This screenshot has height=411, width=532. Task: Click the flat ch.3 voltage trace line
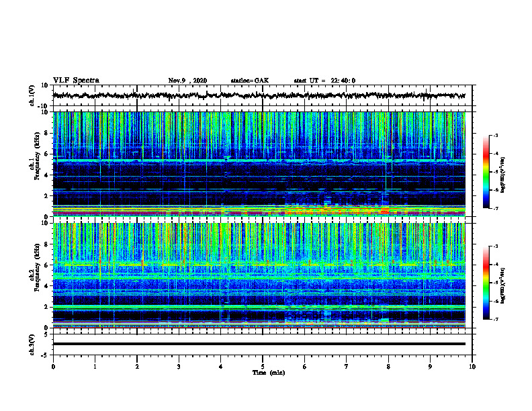pyautogui.click(x=259, y=344)
